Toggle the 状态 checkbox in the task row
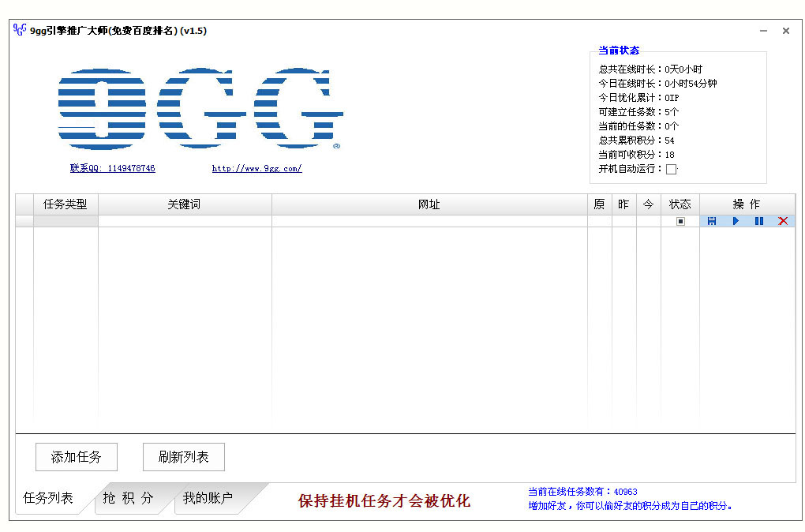The height and width of the screenshot is (532, 805). point(681,221)
